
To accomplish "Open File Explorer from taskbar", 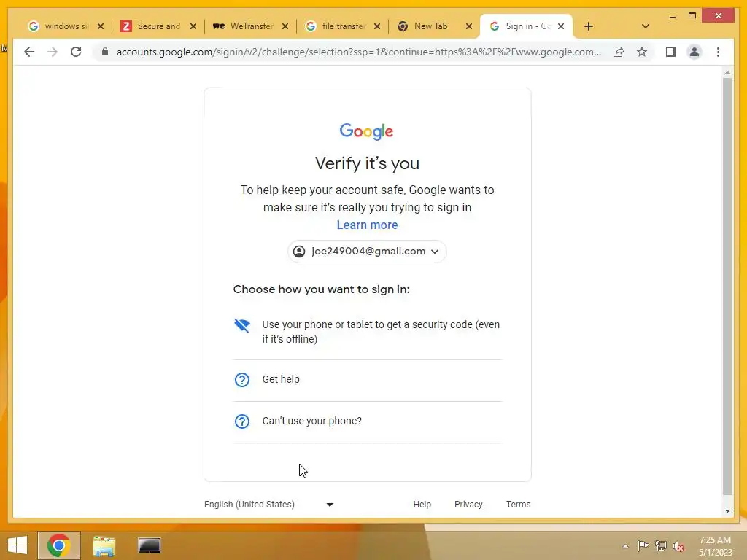I will 104,545.
